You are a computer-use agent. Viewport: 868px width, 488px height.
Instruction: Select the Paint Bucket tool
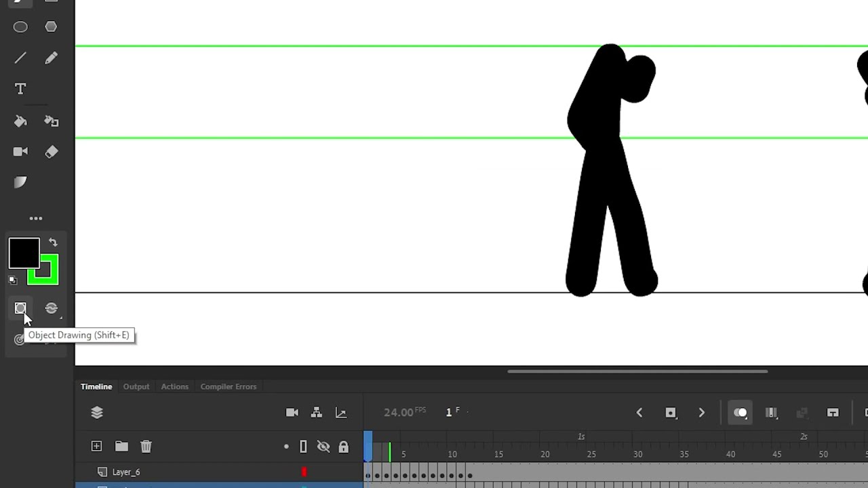point(20,121)
